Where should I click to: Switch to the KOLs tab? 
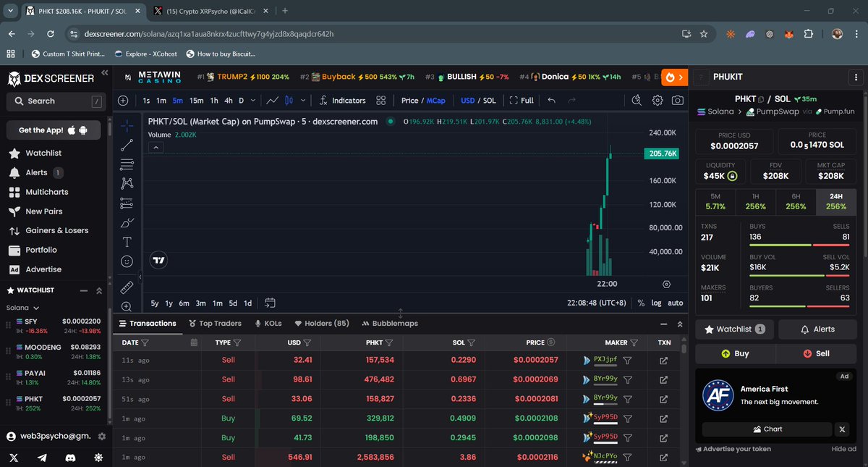tap(268, 323)
